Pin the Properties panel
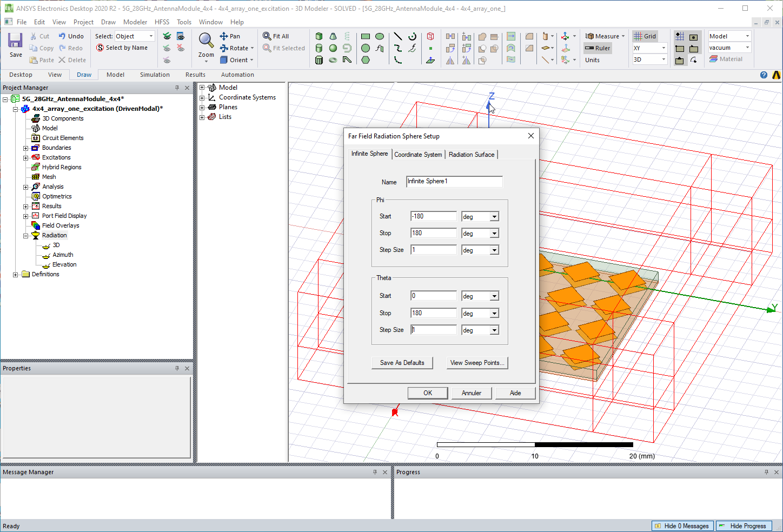The height and width of the screenshot is (532, 783). click(x=177, y=368)
